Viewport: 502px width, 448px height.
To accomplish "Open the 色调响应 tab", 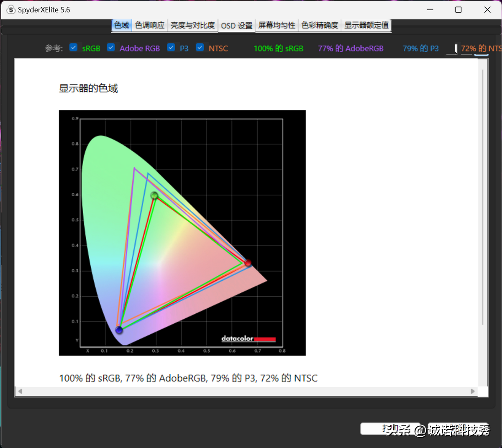I will pos(150,26).
